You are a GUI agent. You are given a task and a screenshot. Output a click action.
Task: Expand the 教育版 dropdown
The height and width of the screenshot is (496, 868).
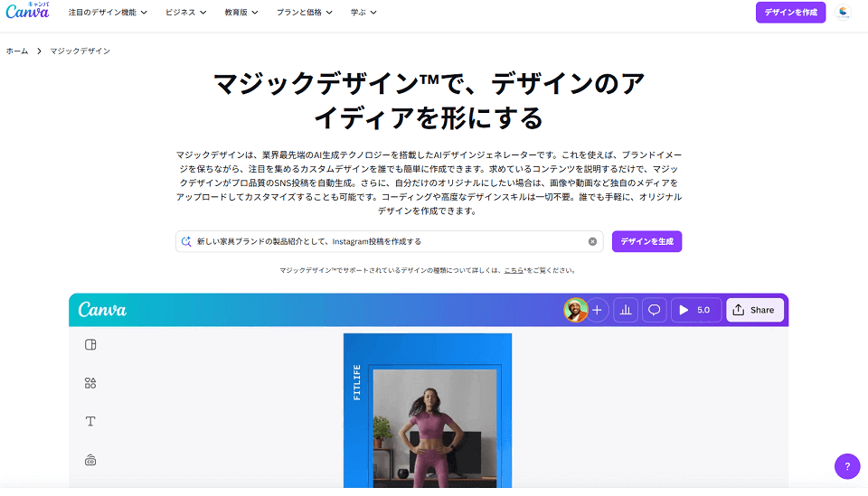coord(241,12)
